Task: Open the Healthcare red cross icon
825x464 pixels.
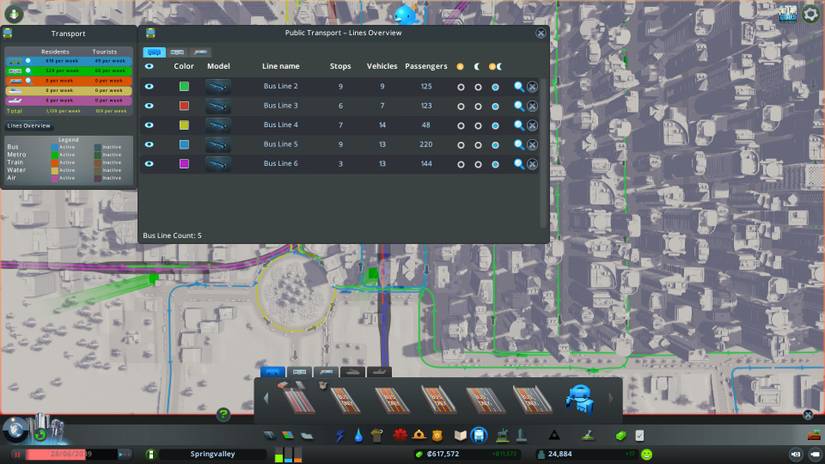Action: coord(400,435)
